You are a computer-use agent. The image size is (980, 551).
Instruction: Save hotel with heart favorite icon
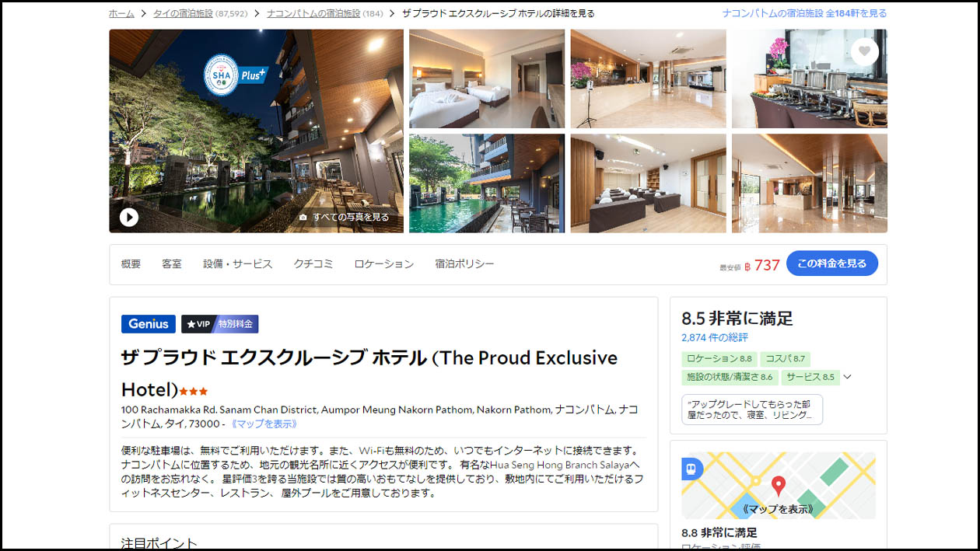tap(864, 51)
